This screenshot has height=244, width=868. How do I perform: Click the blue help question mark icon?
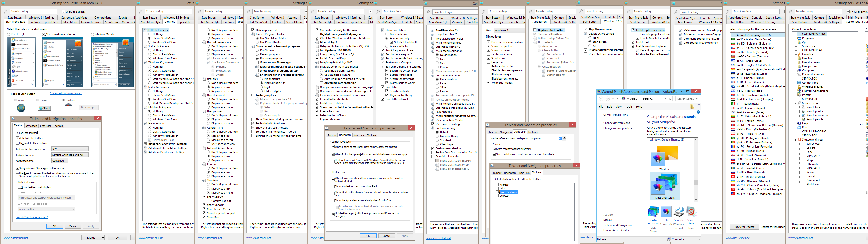coord(698,112)
